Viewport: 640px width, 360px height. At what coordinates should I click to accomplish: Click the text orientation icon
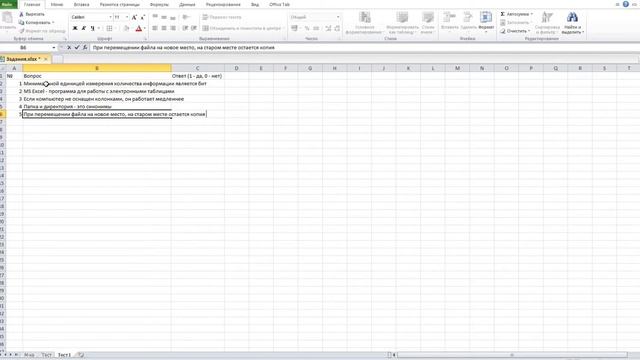(186, 17)
